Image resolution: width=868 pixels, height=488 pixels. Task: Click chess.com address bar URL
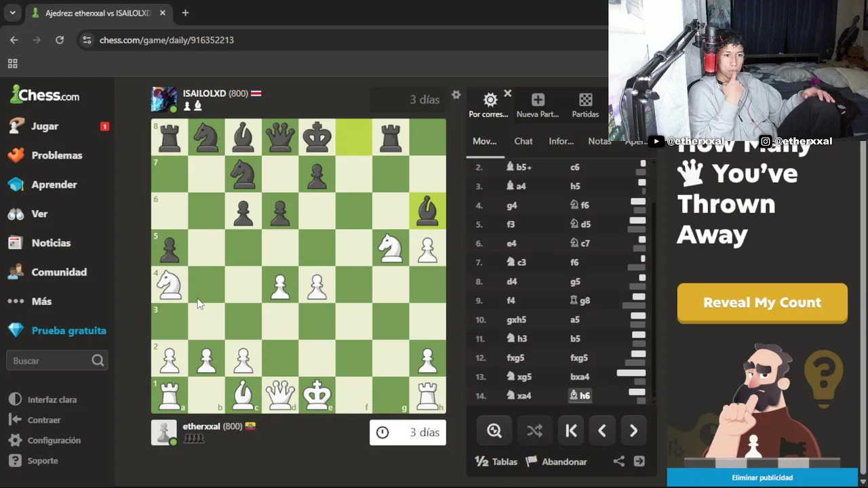167,40
